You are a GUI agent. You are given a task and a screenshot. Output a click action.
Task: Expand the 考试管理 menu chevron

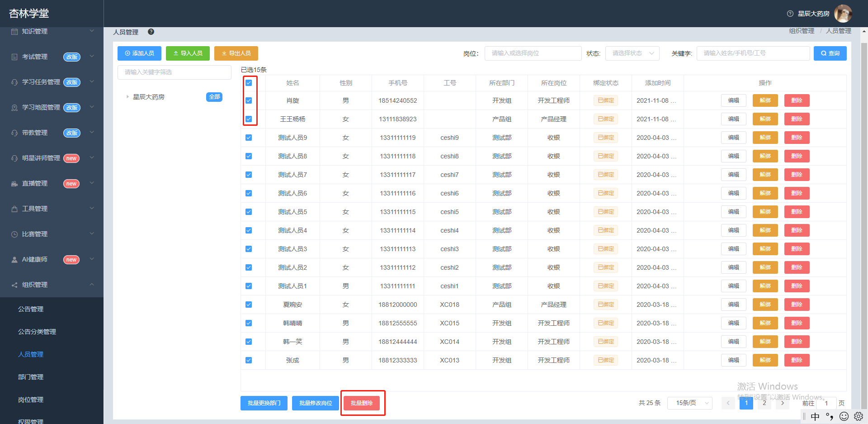pos(92,57)
